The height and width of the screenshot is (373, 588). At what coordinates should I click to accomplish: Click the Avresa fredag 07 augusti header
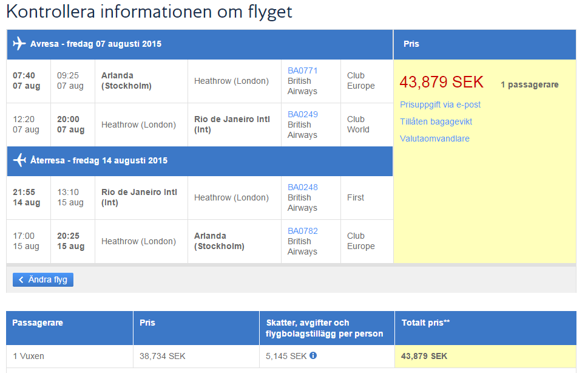coord(96,44)
